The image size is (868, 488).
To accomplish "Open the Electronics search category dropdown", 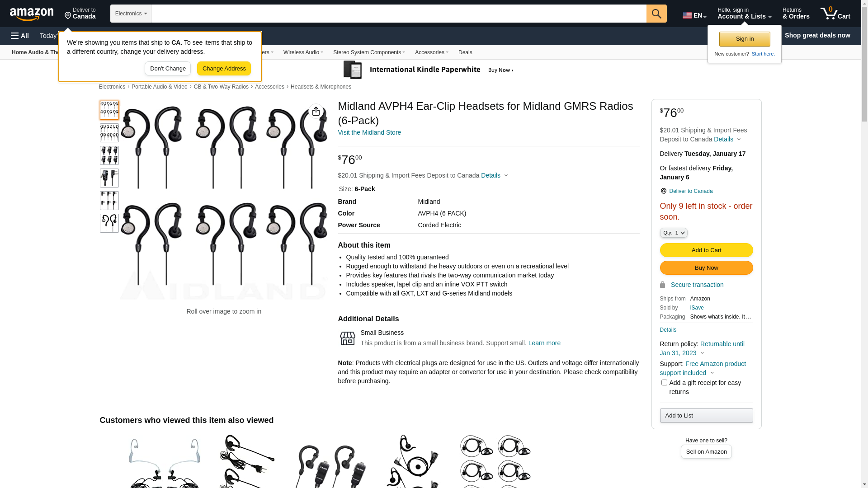I will coord(131,14).
